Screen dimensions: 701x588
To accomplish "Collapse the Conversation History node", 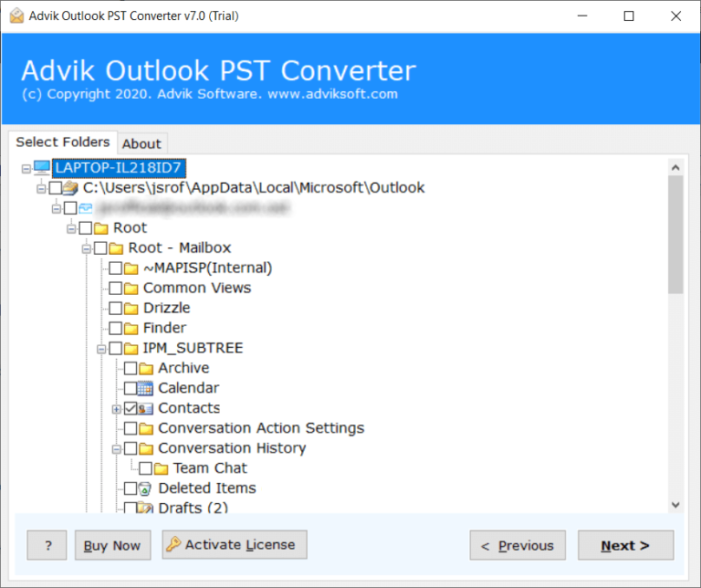I will 116,448.
